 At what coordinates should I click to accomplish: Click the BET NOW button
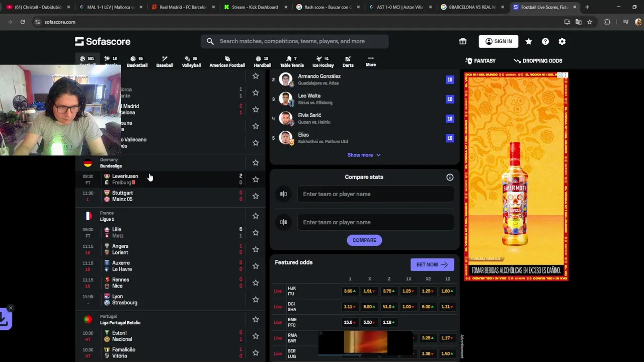432,264
